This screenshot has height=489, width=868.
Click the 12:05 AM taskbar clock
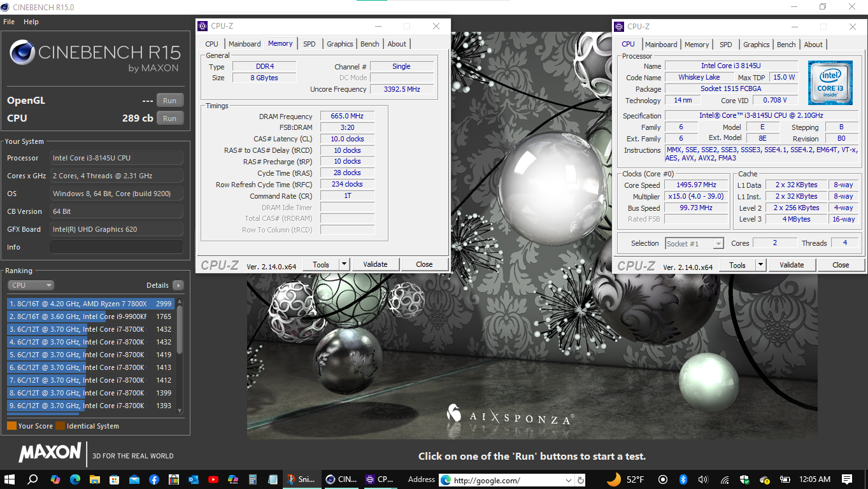815,479
